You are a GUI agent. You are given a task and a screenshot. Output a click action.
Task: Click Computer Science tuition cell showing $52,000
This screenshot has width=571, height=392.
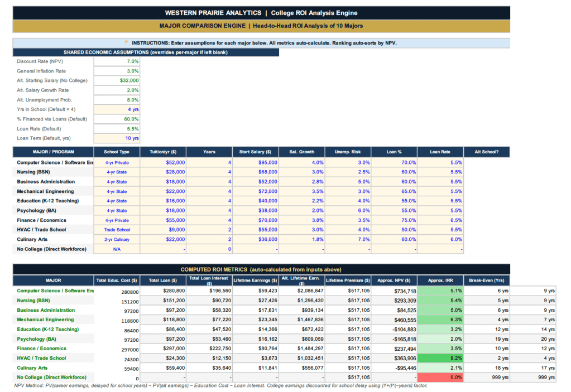pyautogui.click(x=162, y=162)
